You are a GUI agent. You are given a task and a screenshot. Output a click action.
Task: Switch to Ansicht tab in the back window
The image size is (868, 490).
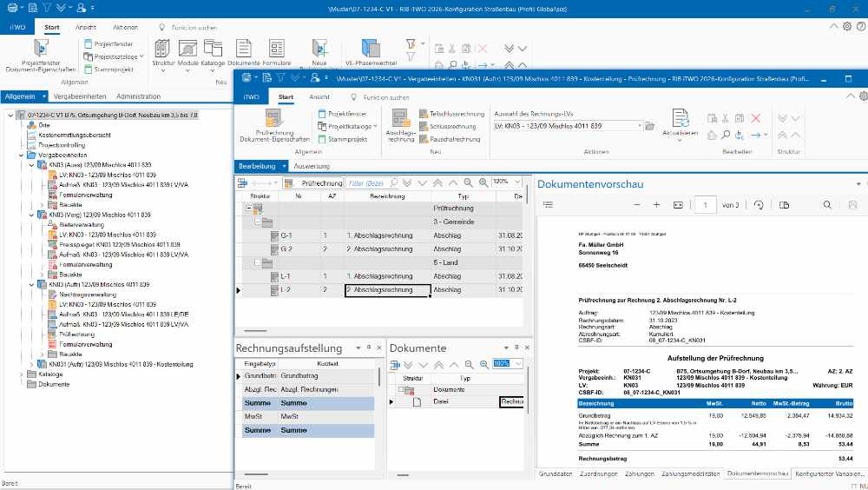click(x=85, y=27)
